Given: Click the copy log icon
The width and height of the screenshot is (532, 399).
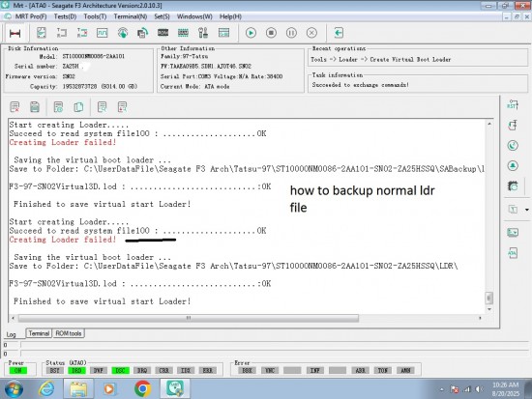Looking at the screenshot, I should coord(78,107).
